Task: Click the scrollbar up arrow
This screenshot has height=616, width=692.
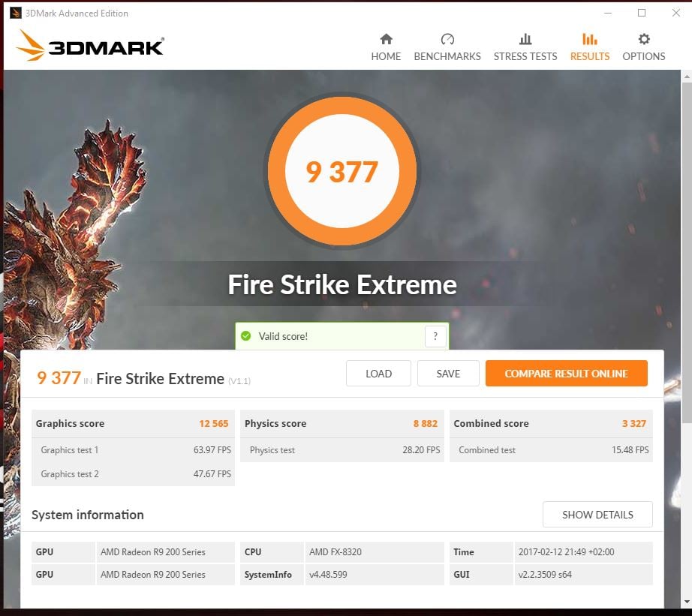Action: [x=687, y=77]
